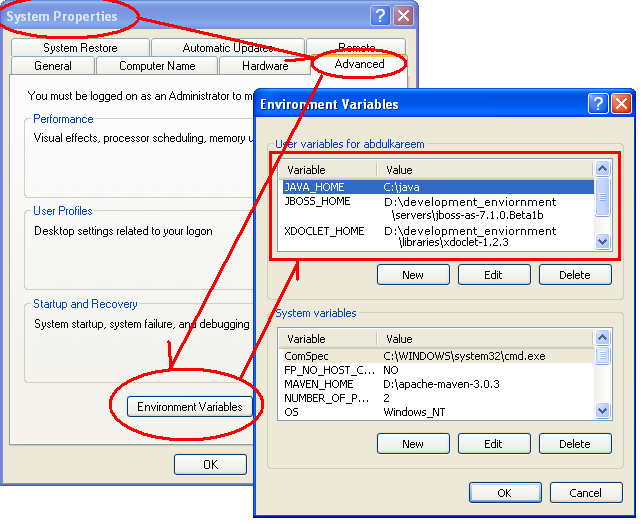The width and height of the screenshot is (643, 524).
Task: Switch to the Hardware tab
Action: (x=265, y=66)
